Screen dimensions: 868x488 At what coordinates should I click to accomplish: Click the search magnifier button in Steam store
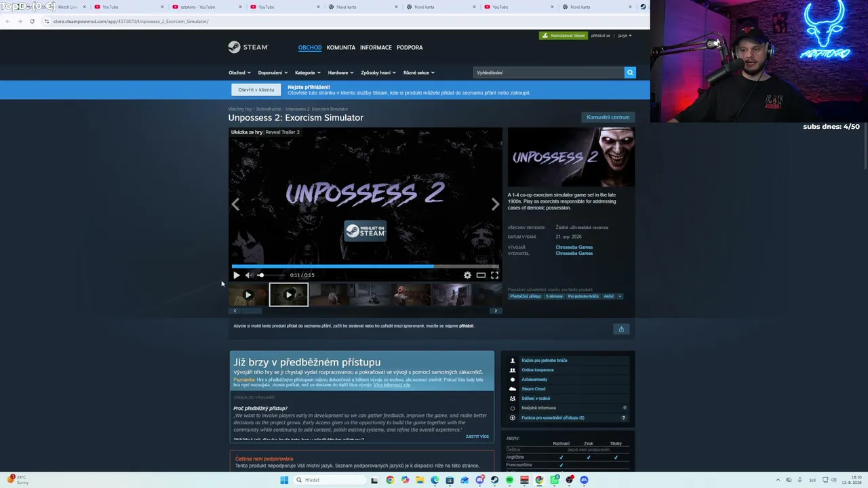[630, 73]
